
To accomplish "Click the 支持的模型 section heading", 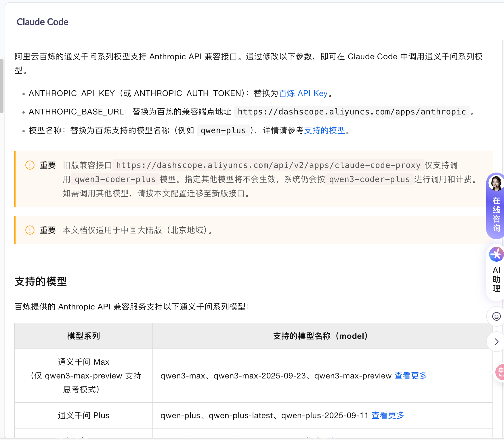I will (x=41, y=281).
